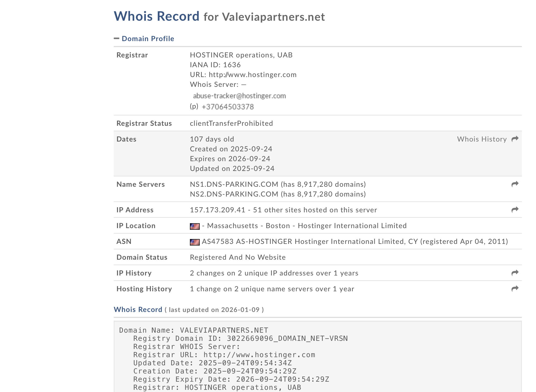
Task: Click the registrar URL http://www.hostinger.com
Action: [252, 75]
